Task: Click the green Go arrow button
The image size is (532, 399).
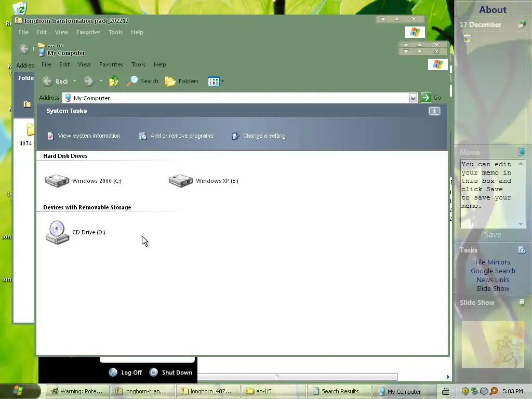Action: [x=426, y=98]
